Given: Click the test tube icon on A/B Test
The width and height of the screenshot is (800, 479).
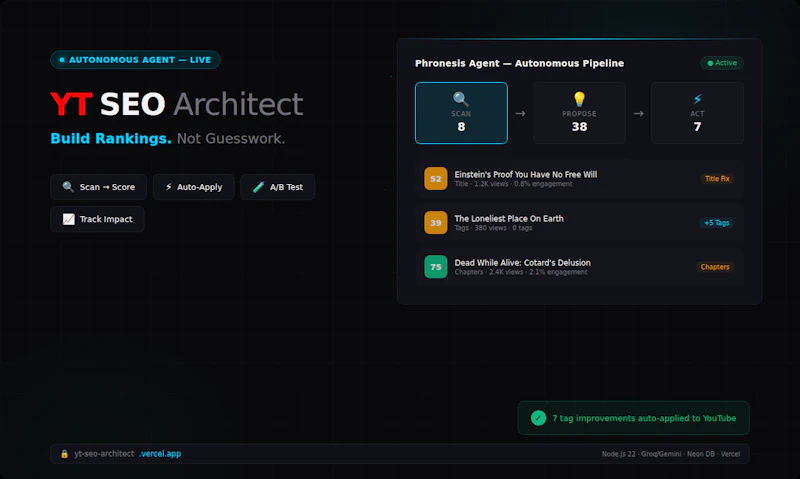Looking at the screenshot, I should (258, 187).
